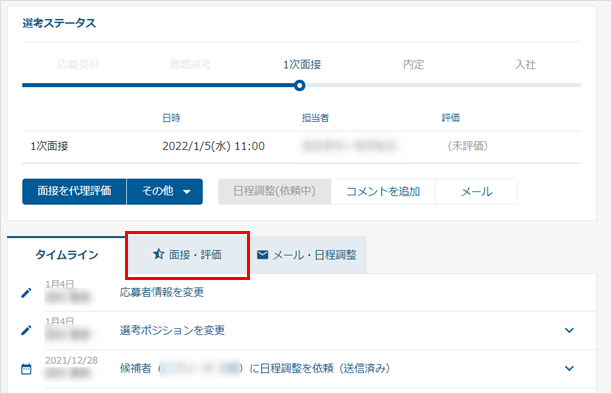Switch to the タイムライン tab
Viewport: 612px width, 394px height.
click(67, 255)
